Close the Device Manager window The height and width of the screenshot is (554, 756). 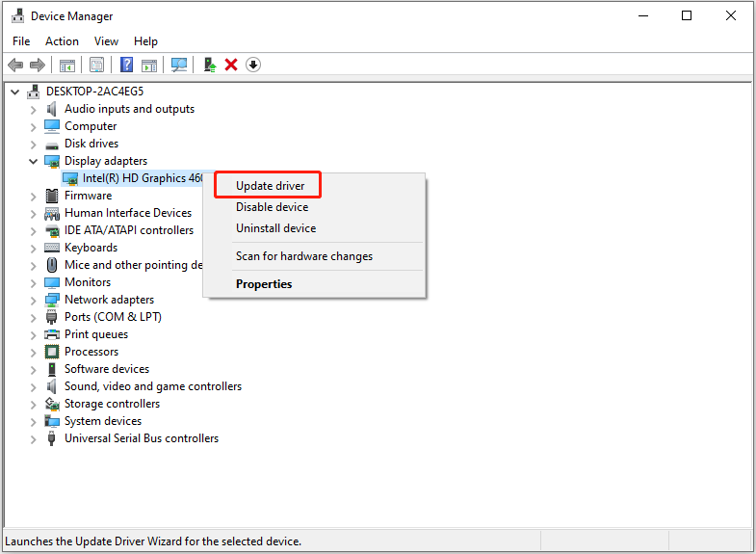point(730,15)
